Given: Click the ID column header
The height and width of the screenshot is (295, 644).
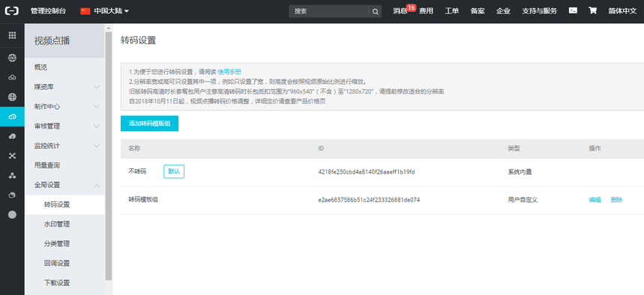Looking at the screenshot, I should tap(321, 148).
